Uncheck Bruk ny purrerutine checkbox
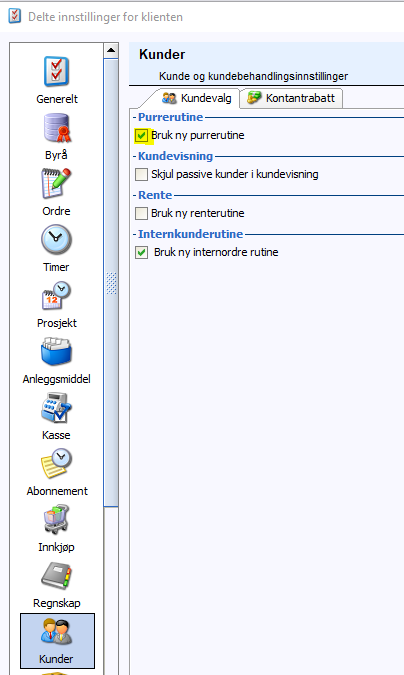This screenshot has width=404, height=675. click(x=141, y=136)
